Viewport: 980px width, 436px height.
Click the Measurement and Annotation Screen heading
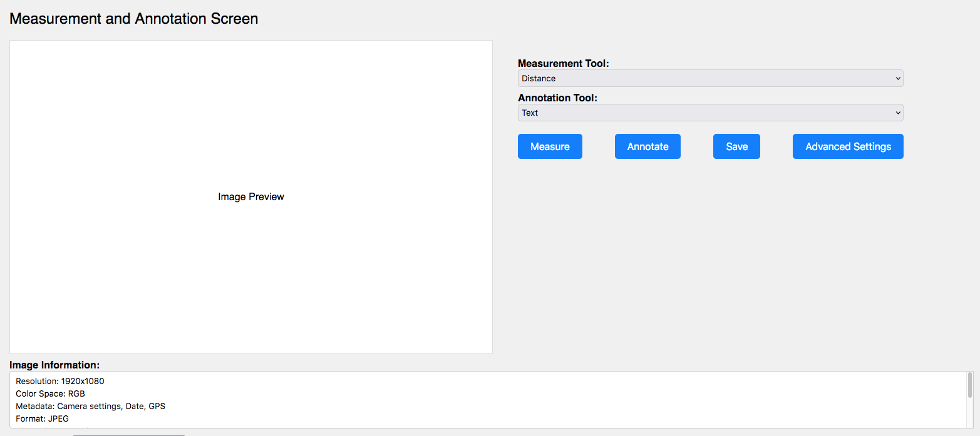pos(133,19)
